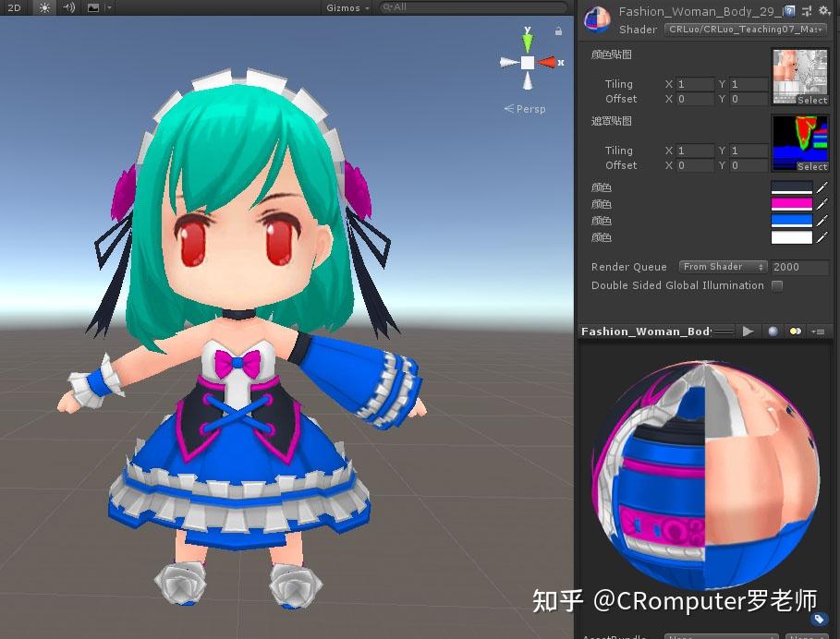Viewport: 840px width, 639px height.
Task: Toggle the scene lighting sun icon
Action: 44,8
